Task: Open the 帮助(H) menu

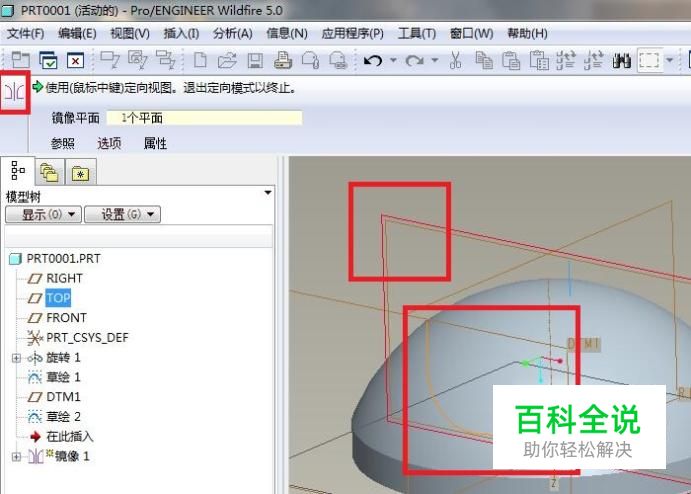Action: [x=528, y=33]
